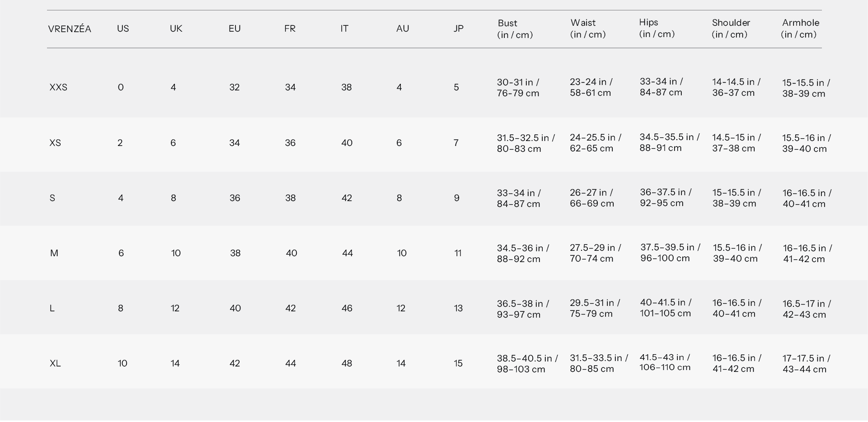Click the VRENZÉA column header

click(x=70, y=29)
